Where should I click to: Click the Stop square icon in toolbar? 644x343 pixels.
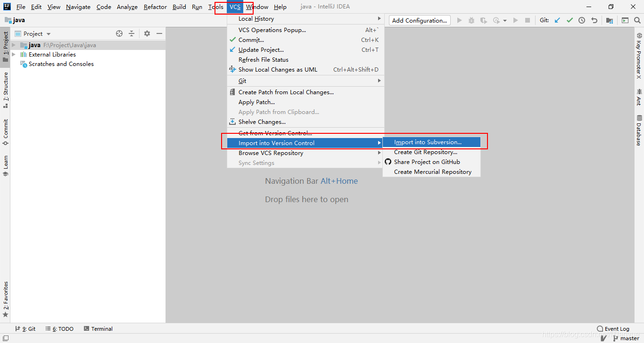click(528, 20)
